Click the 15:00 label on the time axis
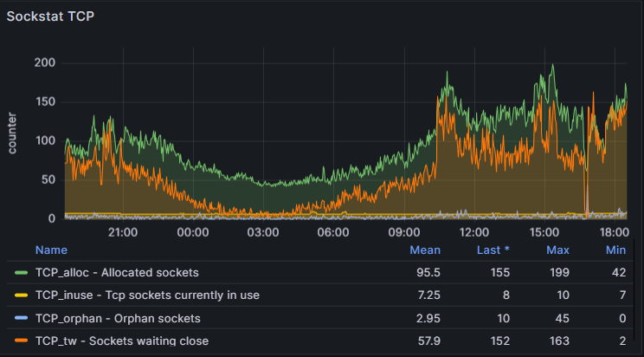The height and width of the screenshot is (357, 644). [x=544, y=232]
